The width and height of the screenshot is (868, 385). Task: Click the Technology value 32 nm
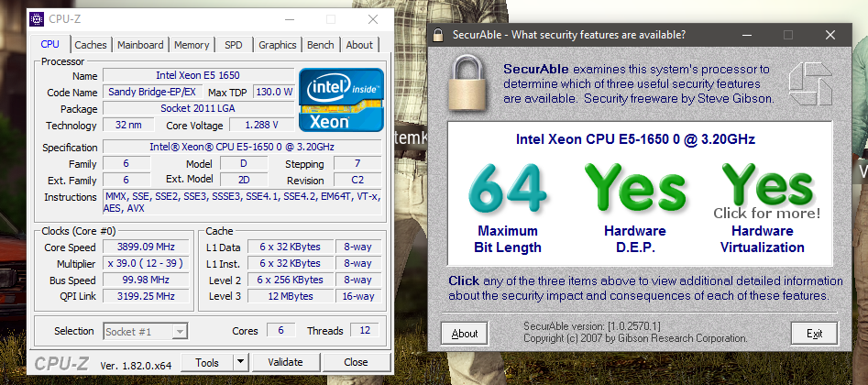point(128,125)
